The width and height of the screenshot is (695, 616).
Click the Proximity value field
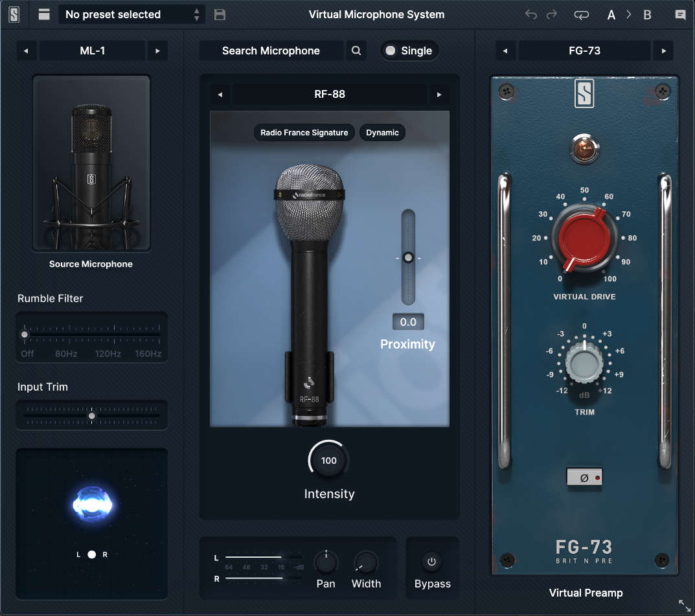point(407,321)
